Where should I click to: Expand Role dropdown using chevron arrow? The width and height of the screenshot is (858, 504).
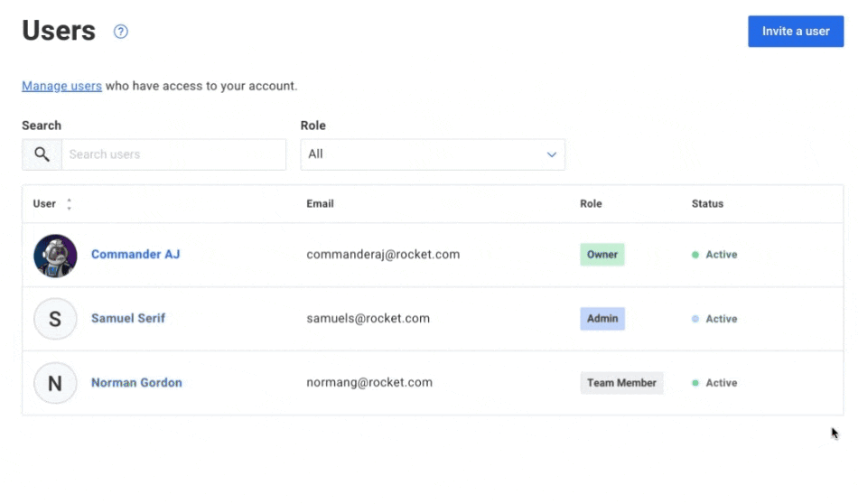point(552,154)
